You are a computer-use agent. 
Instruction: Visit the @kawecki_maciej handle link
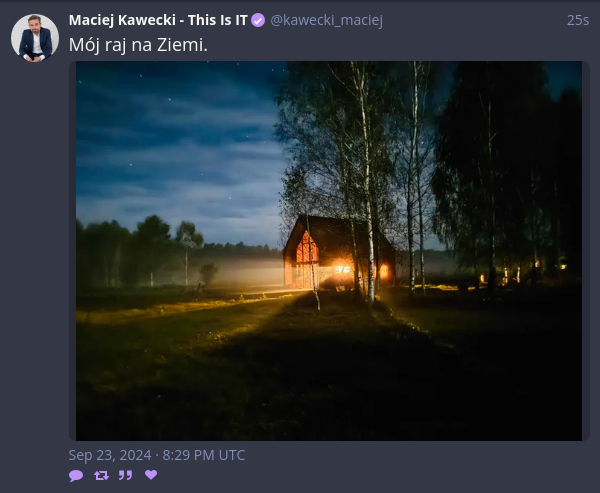pyautogui.click(x=326, y=20)
